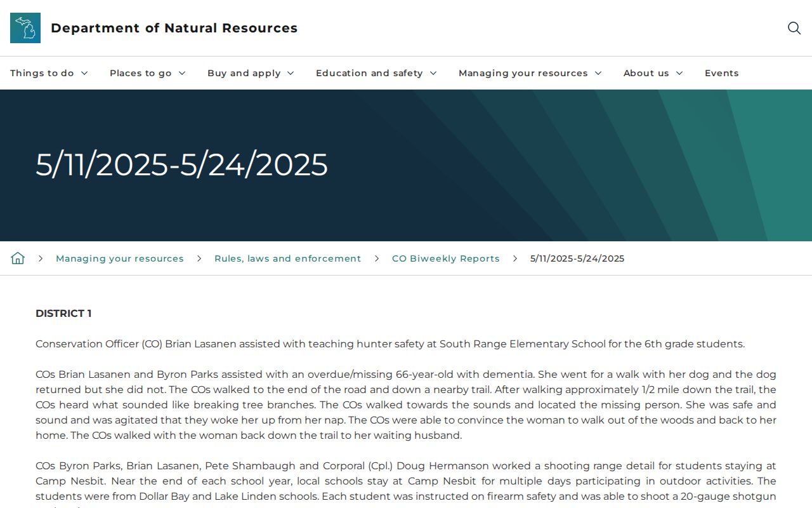Open CO Biweekly Reports breadcrumb link

[x=446, y=258]
